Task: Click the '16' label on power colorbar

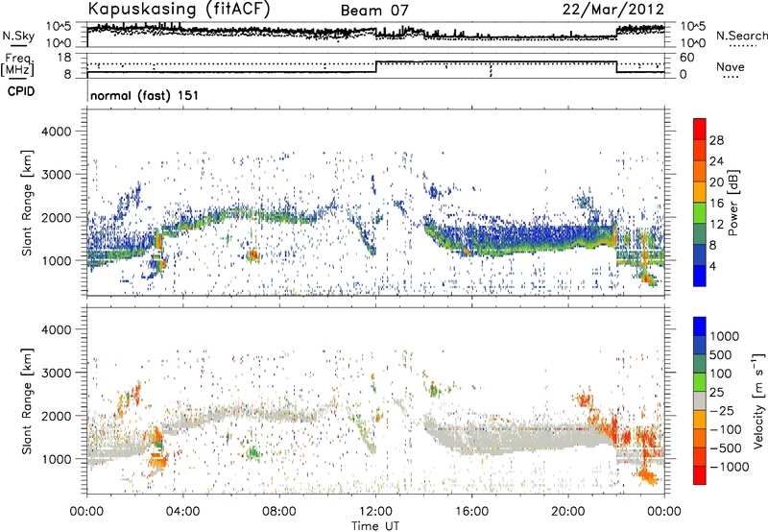Action: 716,204
